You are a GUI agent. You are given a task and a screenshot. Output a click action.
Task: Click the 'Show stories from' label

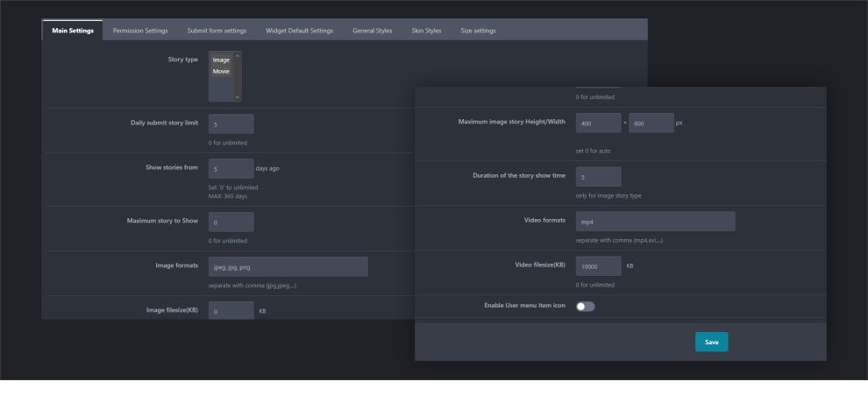(x=172, y=167)
